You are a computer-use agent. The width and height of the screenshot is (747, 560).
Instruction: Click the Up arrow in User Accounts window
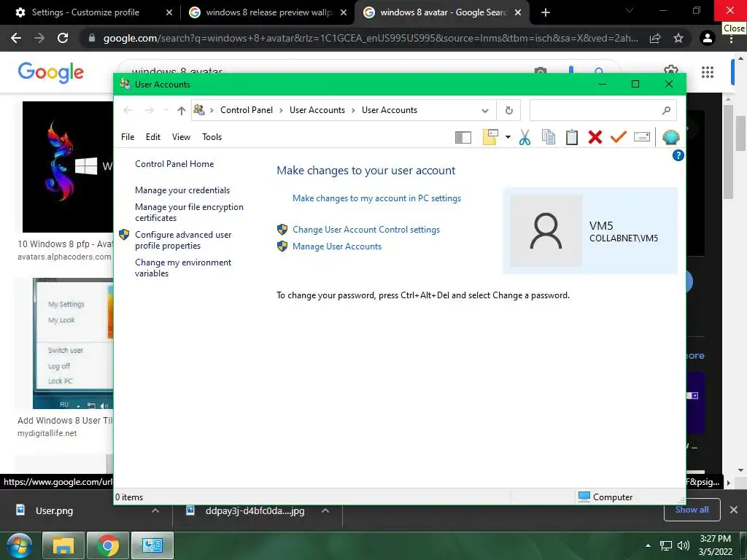click(181, 111)
